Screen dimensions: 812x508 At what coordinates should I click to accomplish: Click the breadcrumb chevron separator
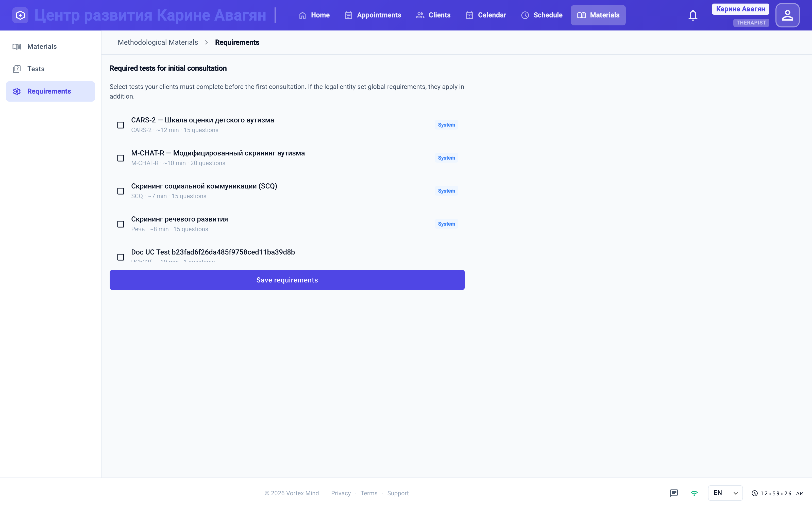(206, 42)
